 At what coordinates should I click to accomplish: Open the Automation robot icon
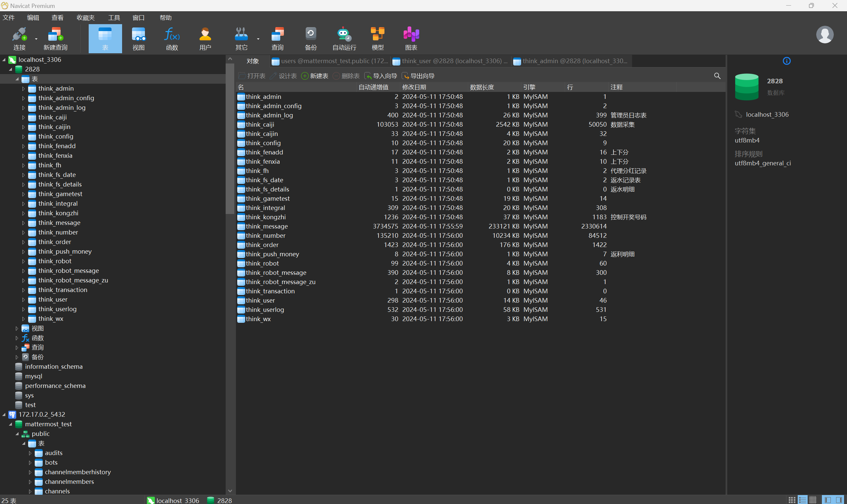point(344,38)
